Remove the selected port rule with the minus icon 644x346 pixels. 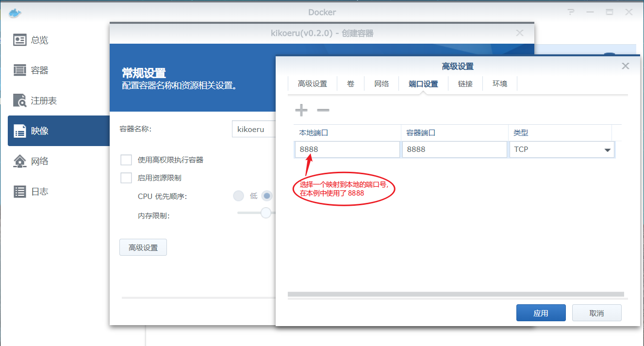tap(323, 111)
